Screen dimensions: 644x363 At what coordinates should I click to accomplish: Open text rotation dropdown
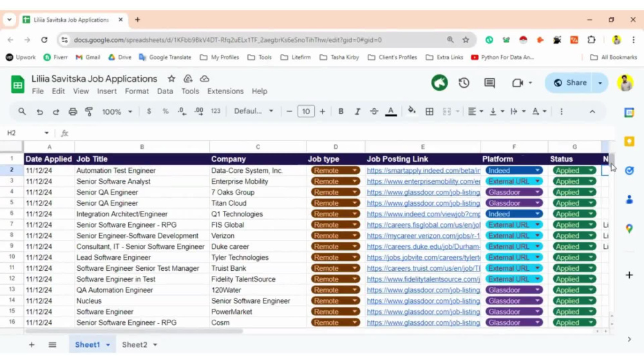[x=539, y=112]
